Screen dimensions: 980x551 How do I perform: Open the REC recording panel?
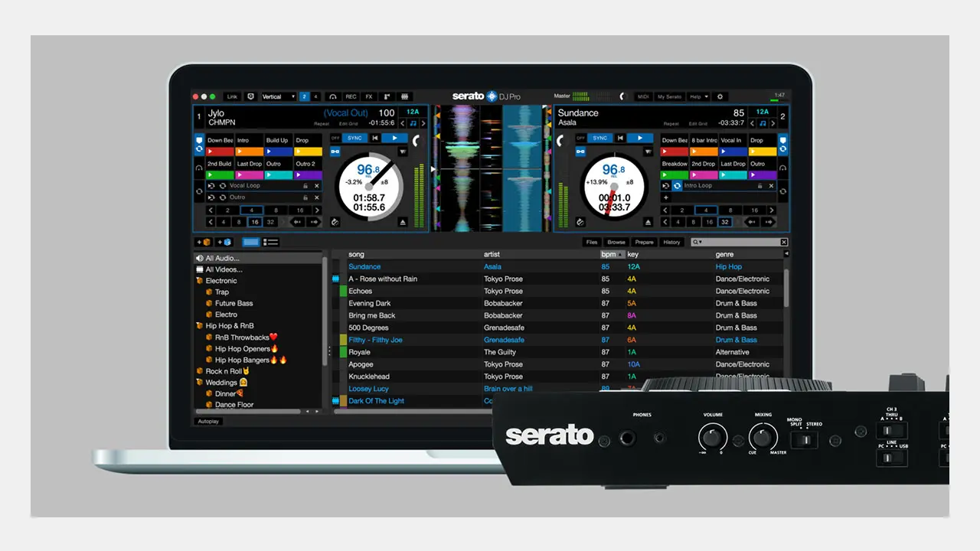pyautogui.click(x=351, y=96)
